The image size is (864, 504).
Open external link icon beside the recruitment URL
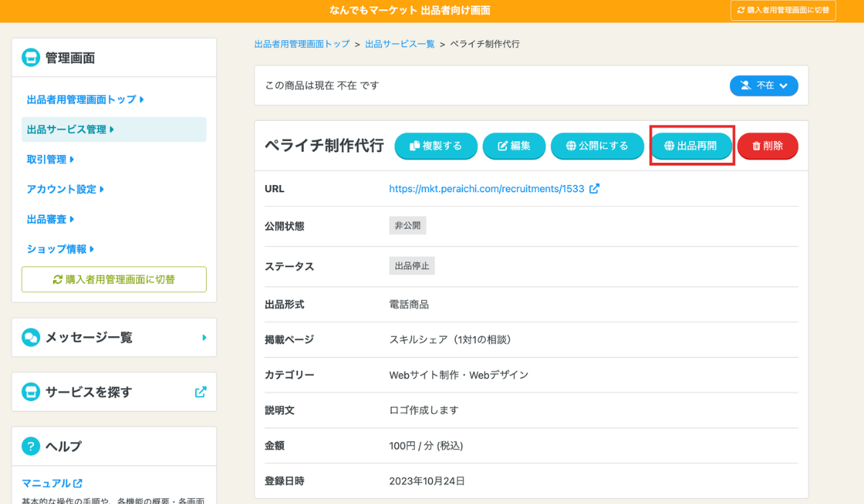594,189
